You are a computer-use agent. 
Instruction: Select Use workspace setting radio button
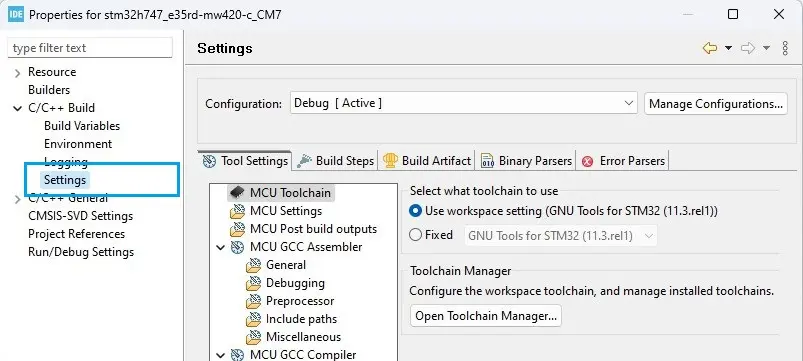coord(416,211)
